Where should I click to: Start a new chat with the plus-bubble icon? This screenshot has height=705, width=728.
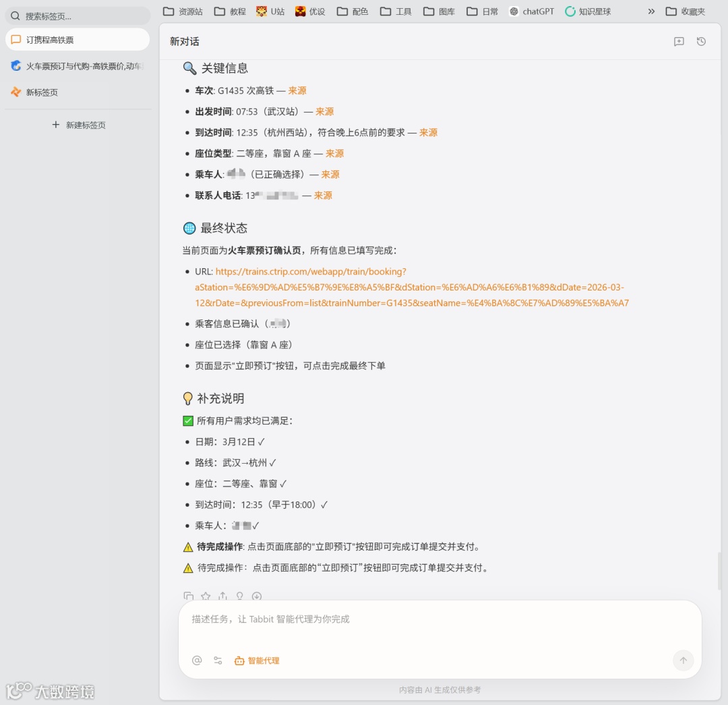pyautogui.click(x=679, y=41)
